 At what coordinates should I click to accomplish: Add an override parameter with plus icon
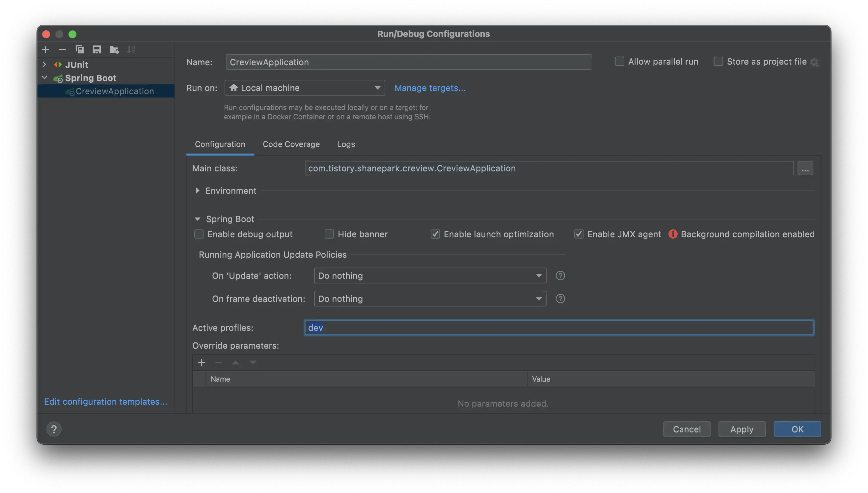(202, 362)
